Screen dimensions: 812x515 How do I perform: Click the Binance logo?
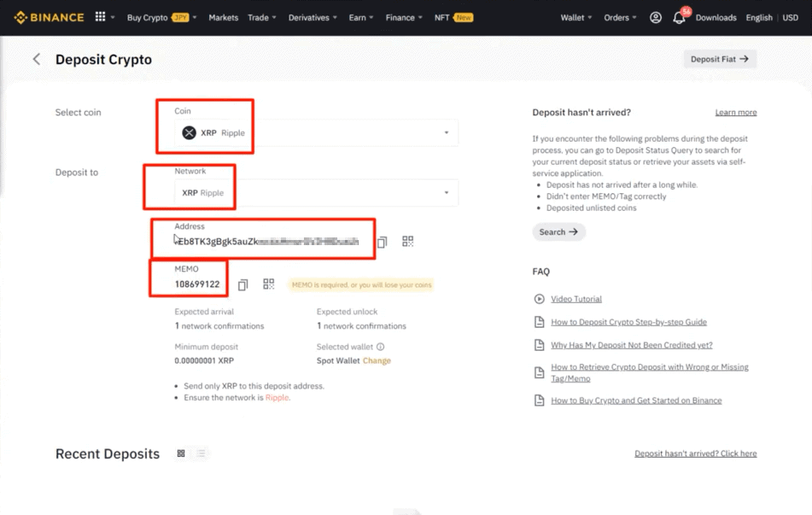[x=49, y=18]
